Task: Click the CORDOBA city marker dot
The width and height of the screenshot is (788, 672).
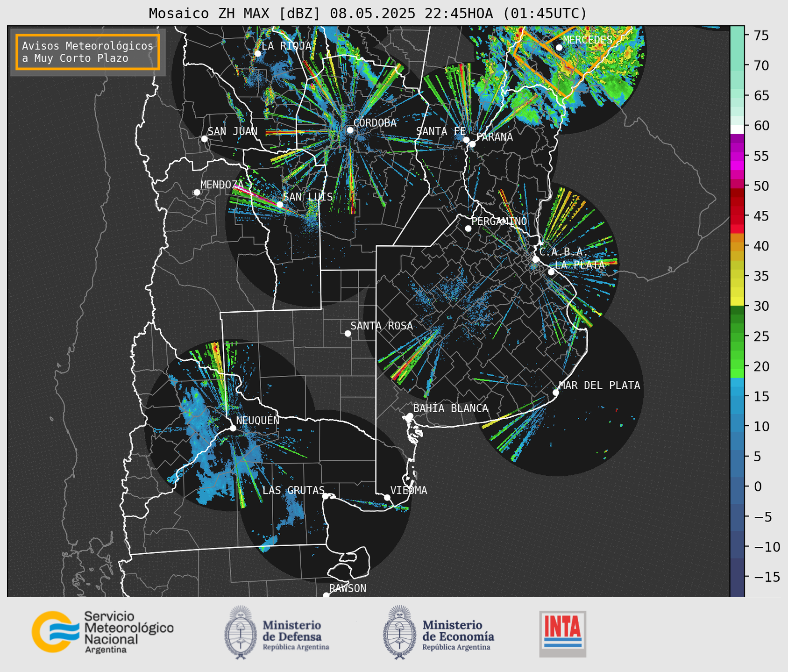Action: (x=350, y=130)
